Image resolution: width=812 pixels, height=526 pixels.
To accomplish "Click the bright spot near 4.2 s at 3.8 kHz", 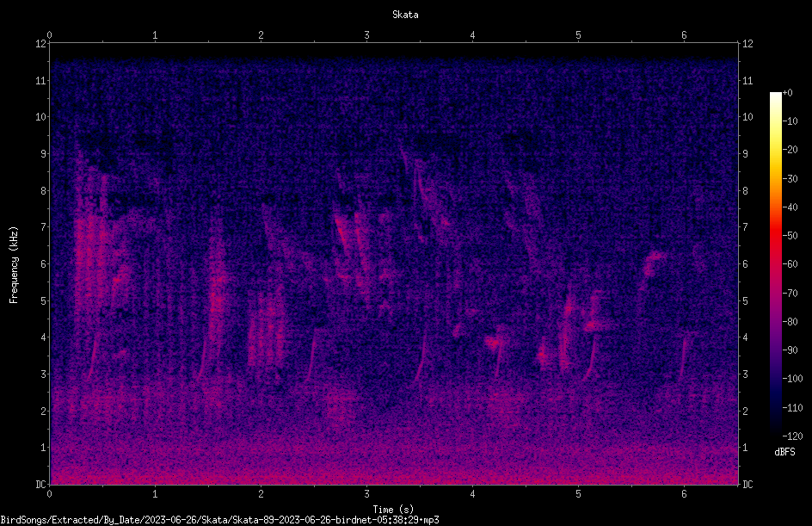I will pos(493,342).
